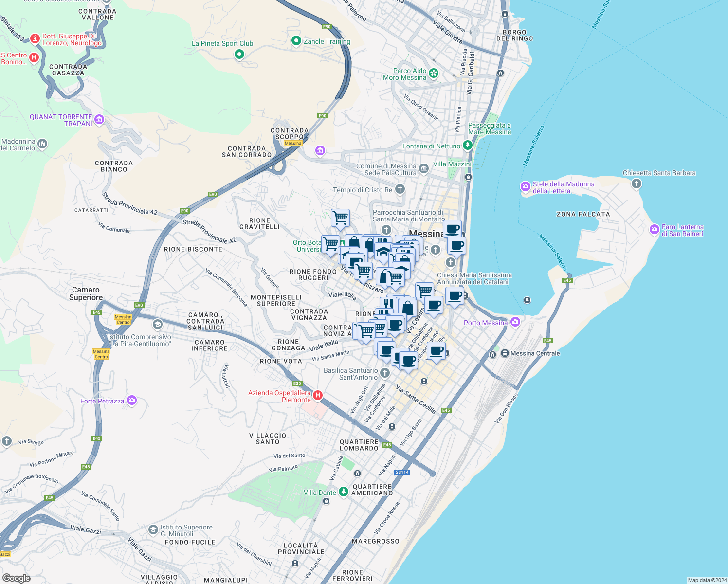Select the Forte Petrazza purple landmark marker
The width and height of the screenshot is (728, 584).
[x=131, y=400]
